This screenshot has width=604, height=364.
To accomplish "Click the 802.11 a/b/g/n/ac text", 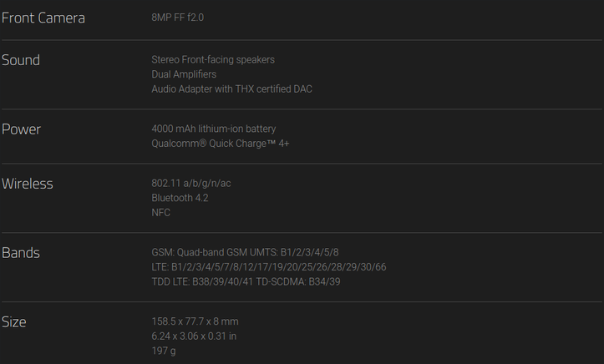I will tap(191, 183).
